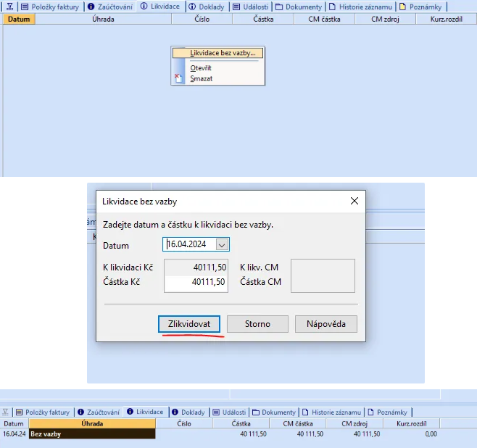Click Kurz.rozdíl column header in bottom grid
Screen dimensions: 477x448
tap(411, 423)
